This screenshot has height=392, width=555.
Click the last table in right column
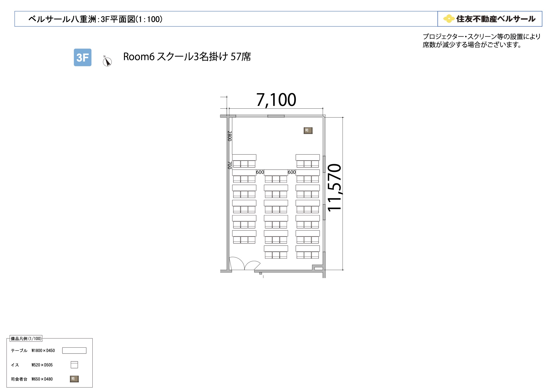tap(308, 248)
